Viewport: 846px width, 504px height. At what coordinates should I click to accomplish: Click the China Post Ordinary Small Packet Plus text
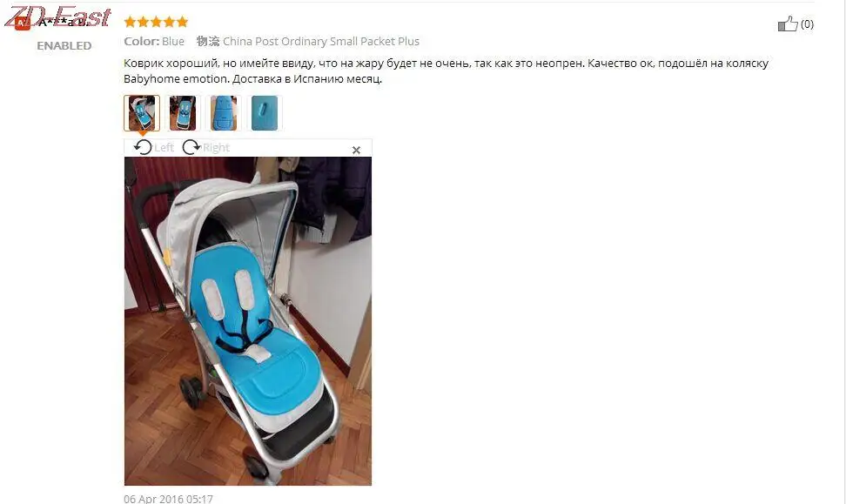pos(321,41)
